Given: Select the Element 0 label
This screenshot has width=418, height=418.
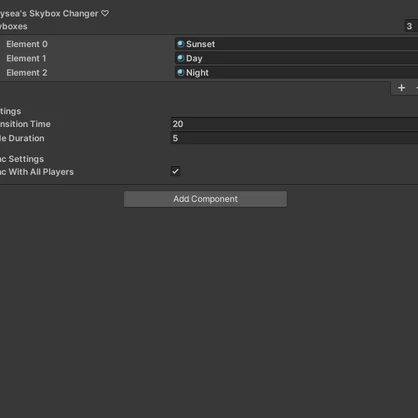Looking at the screenshot, I should 27,44.
